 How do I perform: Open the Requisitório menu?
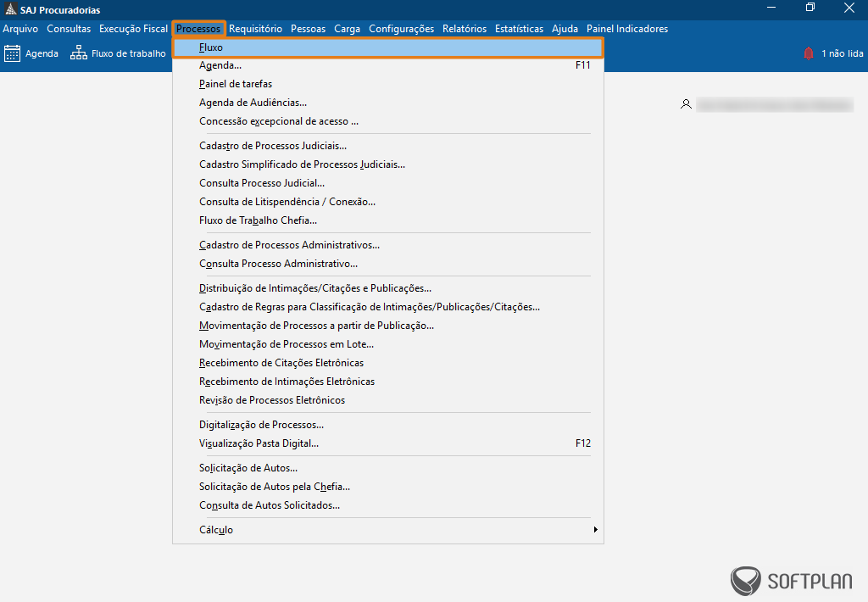[258, 28]
